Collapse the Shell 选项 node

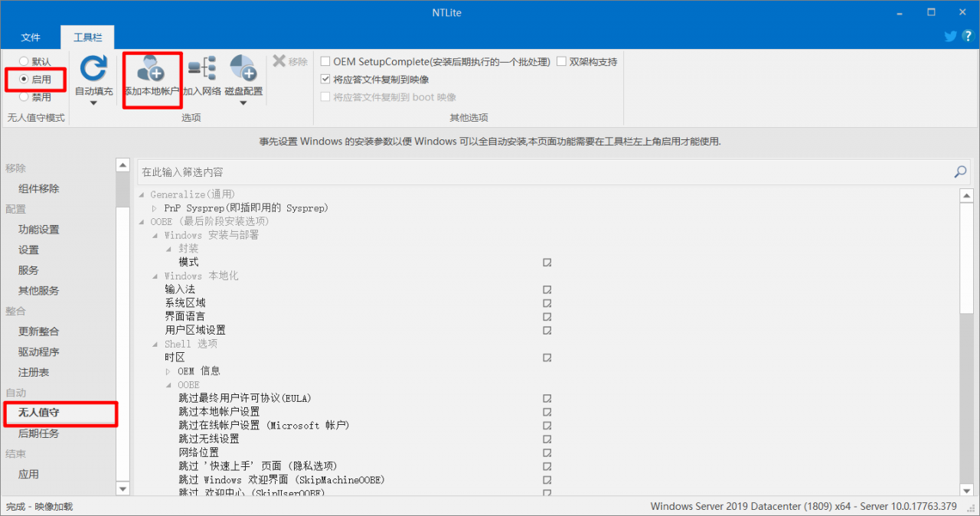[x=155, y=345]
